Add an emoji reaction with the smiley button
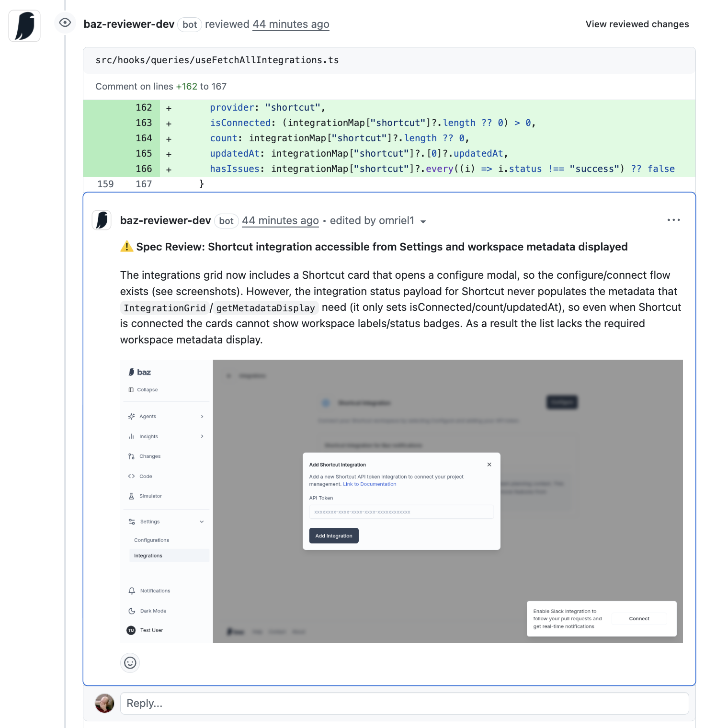Screen dimensions: 705x728 click(130, 663)
